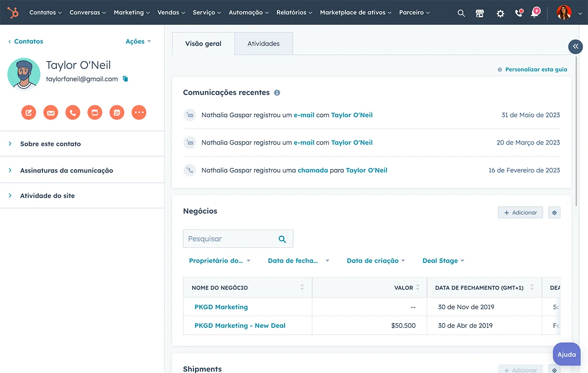Open e-mail link from 31 de Maio
This screenshot has height=373, width=588.
pos(304,115)
